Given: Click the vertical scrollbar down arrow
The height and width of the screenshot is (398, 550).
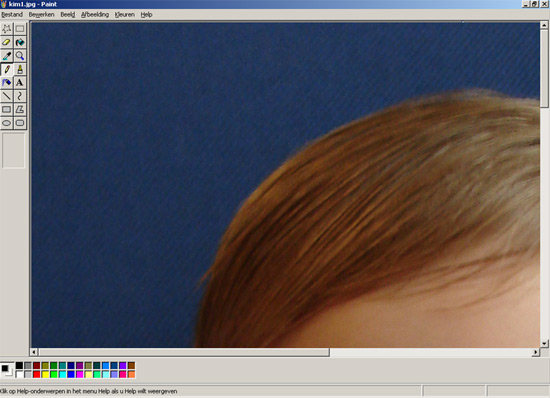Looking at the screenshot, I should [x=544, y=343].
